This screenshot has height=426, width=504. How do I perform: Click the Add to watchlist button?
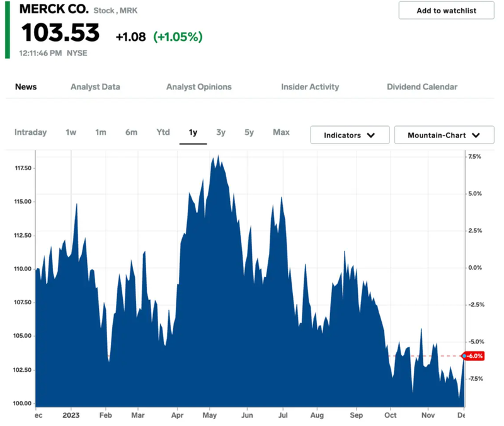[x=446, y=10]
